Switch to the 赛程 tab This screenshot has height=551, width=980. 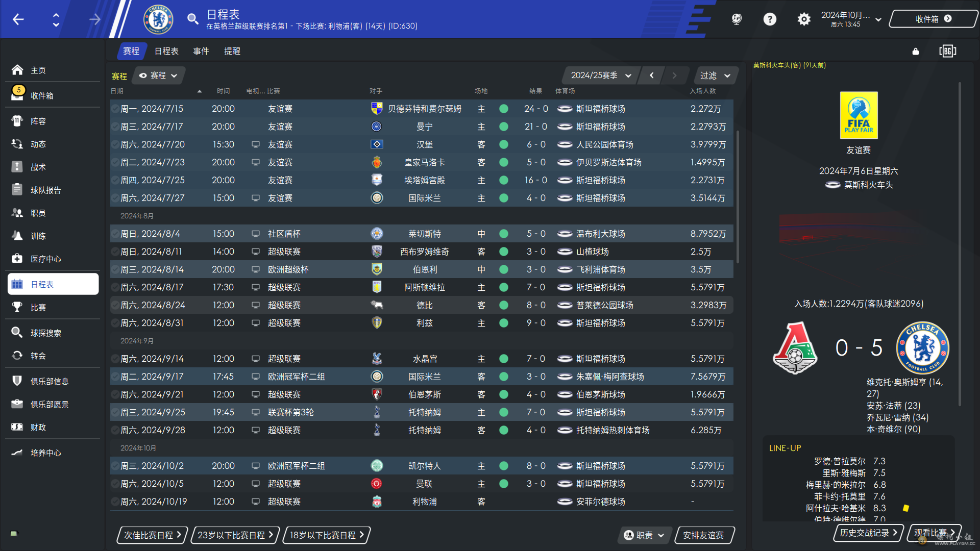point(131,51)
